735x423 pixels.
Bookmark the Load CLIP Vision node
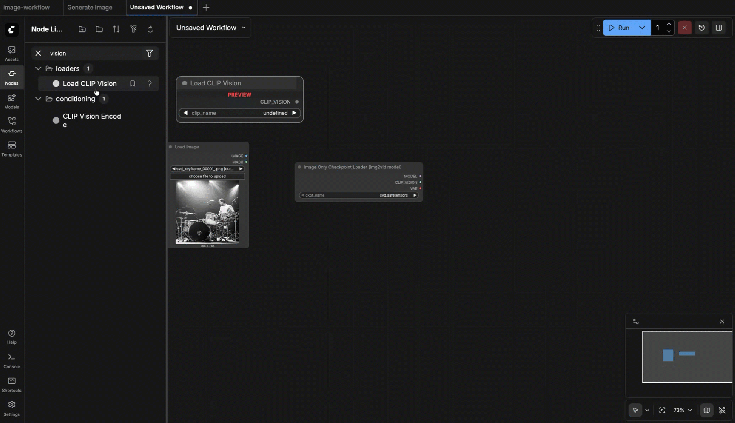[x=133, y=83]
